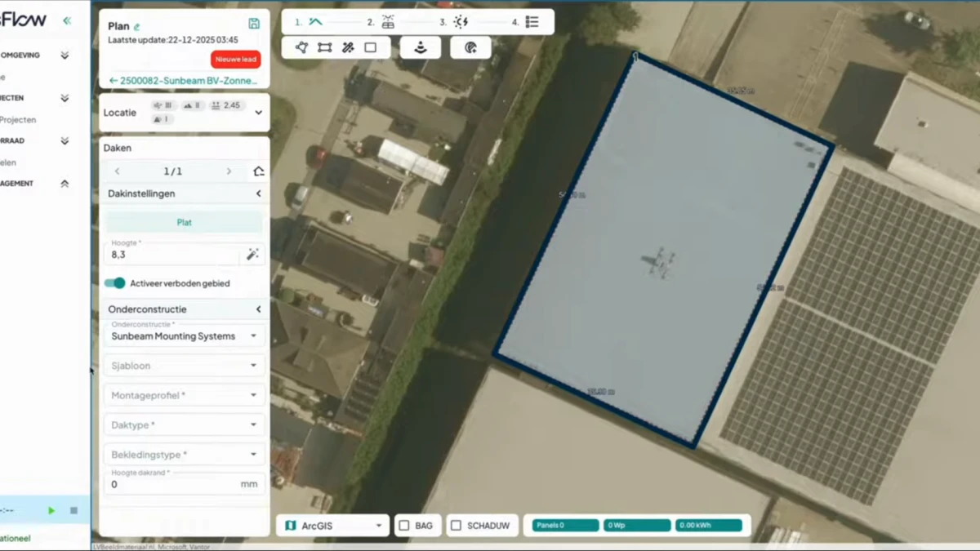Go to step 2 solar panel icon
980x551 pixels.
click(x=388, y=22)
